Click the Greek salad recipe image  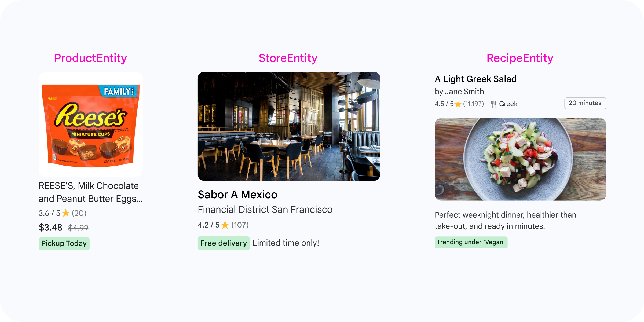pyautogui.click(x=520, y=159)
